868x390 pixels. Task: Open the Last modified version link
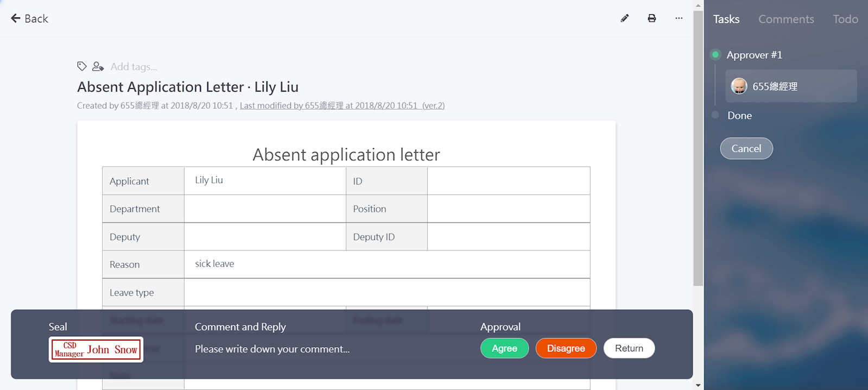[x=342, y=105]
